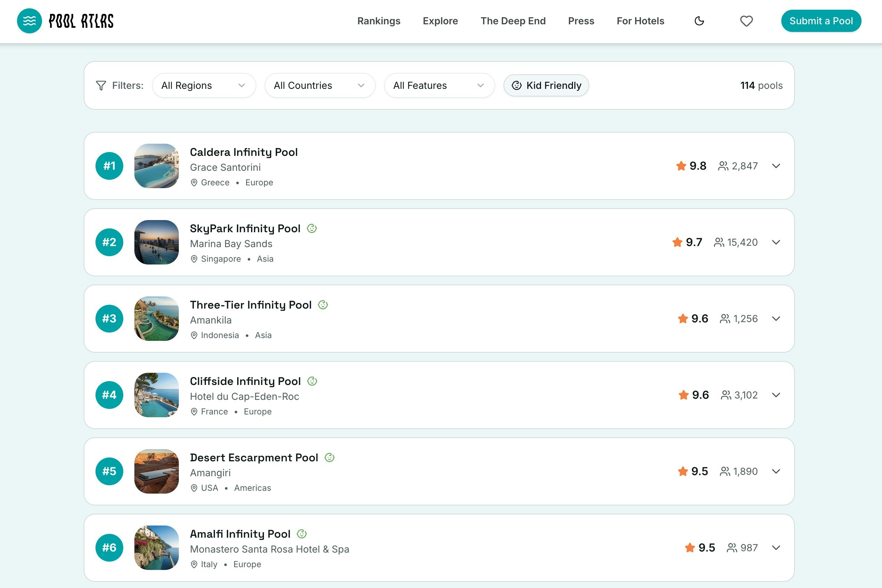Open favorites via the heart icon
Image resolution: width=882 pixels, height=588 pixels.
pos(746,21)
